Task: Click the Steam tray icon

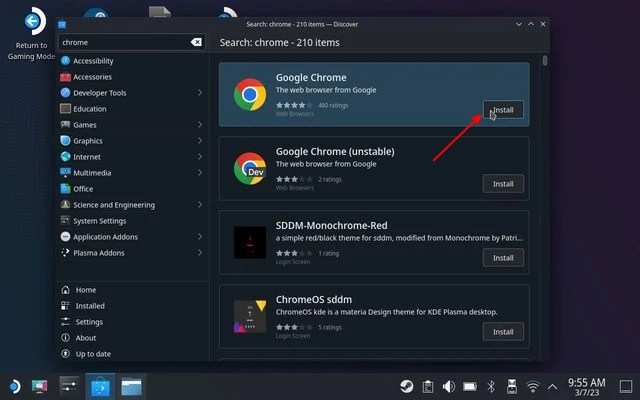Action: pos(407,386)
